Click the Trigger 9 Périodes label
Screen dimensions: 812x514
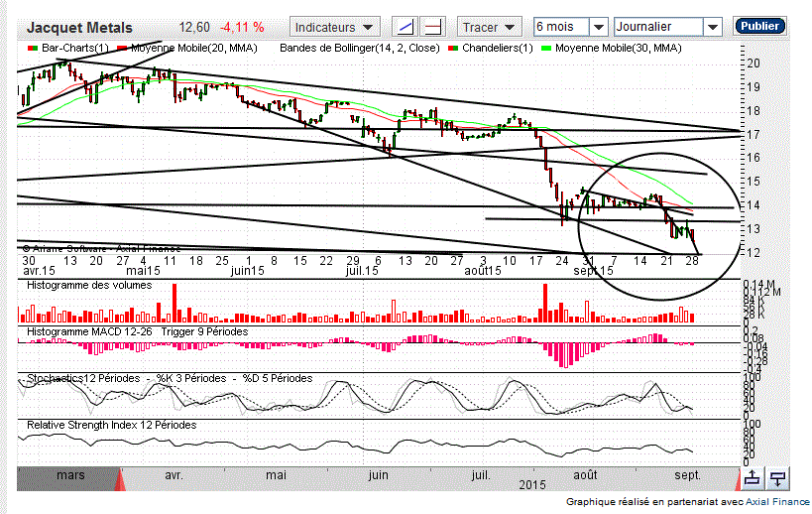click(x=204, y=331)
